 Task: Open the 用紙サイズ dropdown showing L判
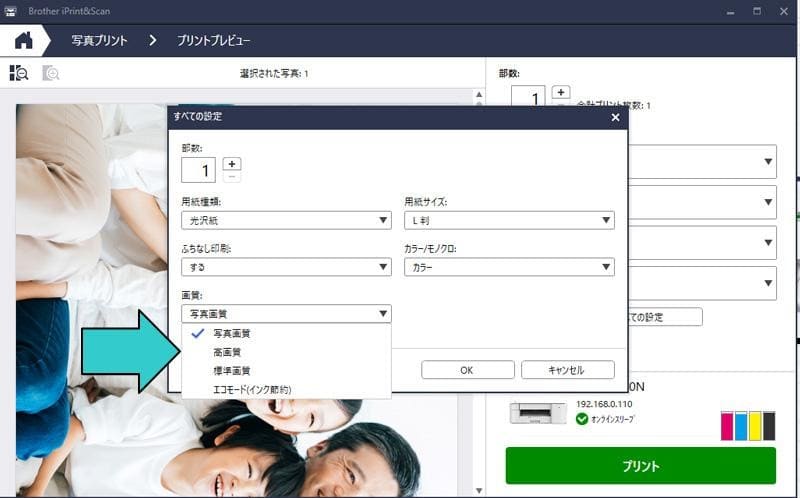509,220
